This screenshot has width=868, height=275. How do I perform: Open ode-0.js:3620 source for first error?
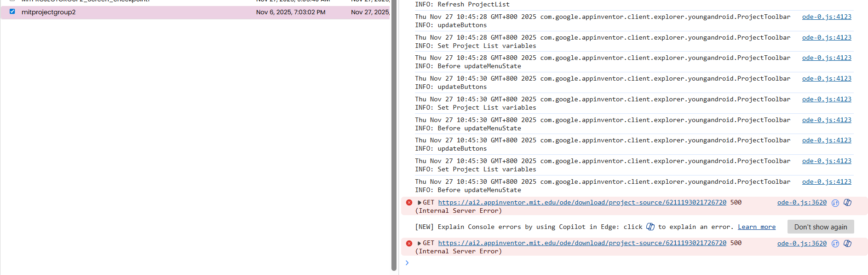[x=802, y=203]
